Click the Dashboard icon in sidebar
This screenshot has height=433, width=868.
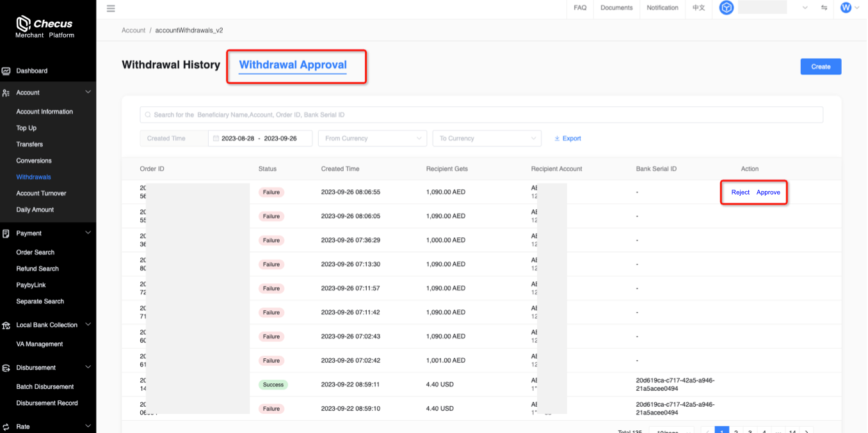tap(6, 71)
